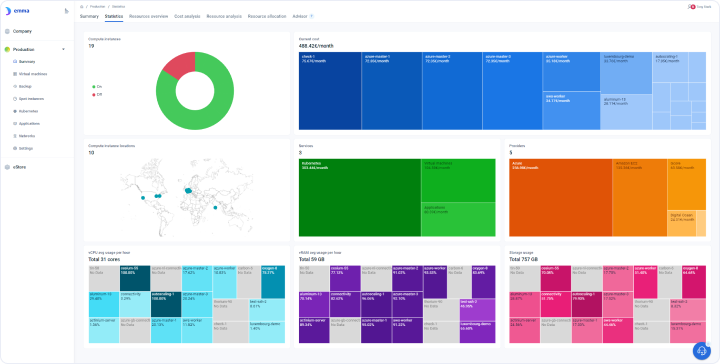
Task: Open the Cost analysis tab
Action: (187, 16)
